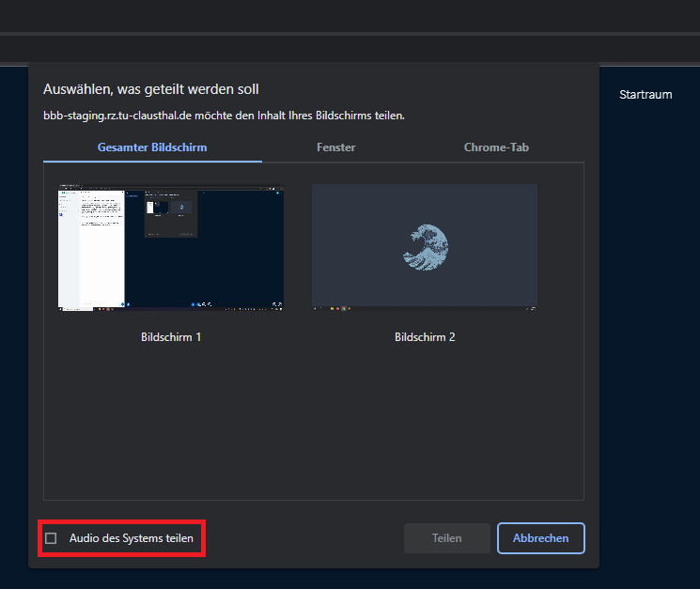Choose the Bildschirm 1 preview thumbnail
The height and width of the screenshot is (589, 700).
(170, 247)
